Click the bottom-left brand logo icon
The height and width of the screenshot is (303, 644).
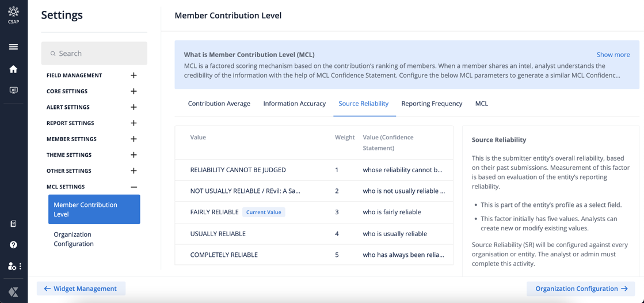[13, 292]
